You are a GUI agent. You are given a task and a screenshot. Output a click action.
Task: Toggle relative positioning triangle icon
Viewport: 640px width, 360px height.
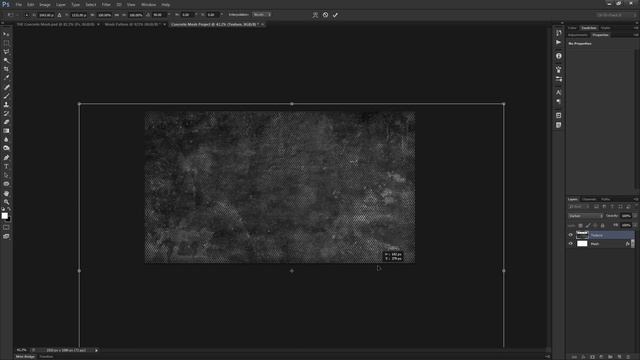click(59, 15)
